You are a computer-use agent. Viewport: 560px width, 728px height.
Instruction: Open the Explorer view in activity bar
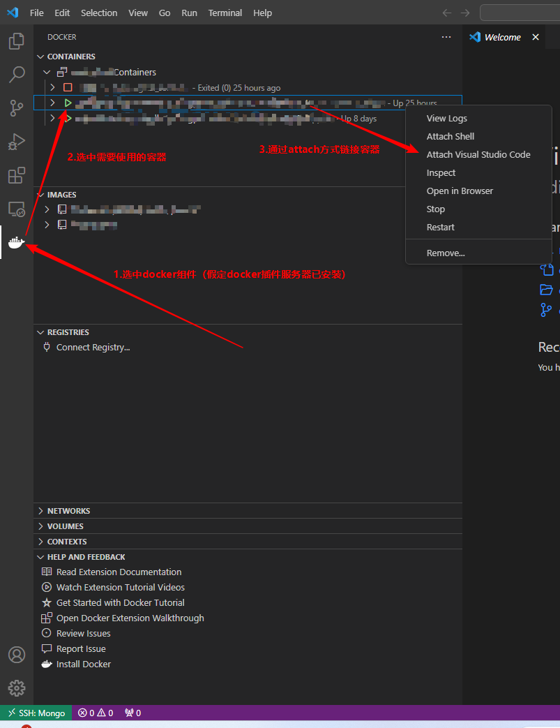pos(17,41)
